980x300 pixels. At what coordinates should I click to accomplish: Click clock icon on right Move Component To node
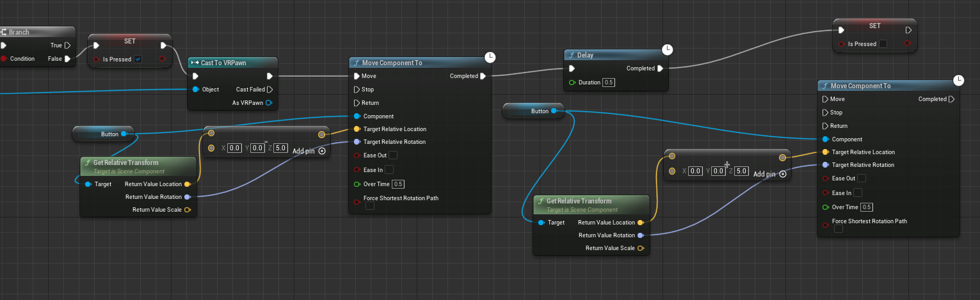(x=958, y=80)
